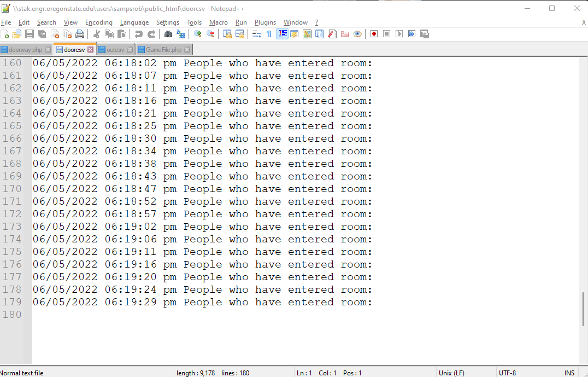This screenshot has height=377, width=588.
Task: Start macro recording with red dot button
Action: click(x=374, y=34)
